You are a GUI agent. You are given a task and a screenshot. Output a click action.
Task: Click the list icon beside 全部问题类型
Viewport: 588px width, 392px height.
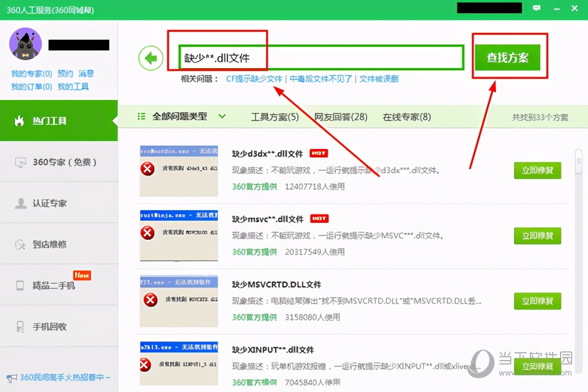[x=141, y=116]
